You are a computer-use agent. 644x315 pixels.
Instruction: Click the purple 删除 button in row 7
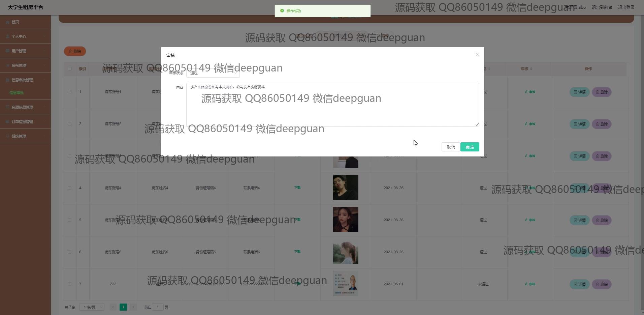coord(602,284)
